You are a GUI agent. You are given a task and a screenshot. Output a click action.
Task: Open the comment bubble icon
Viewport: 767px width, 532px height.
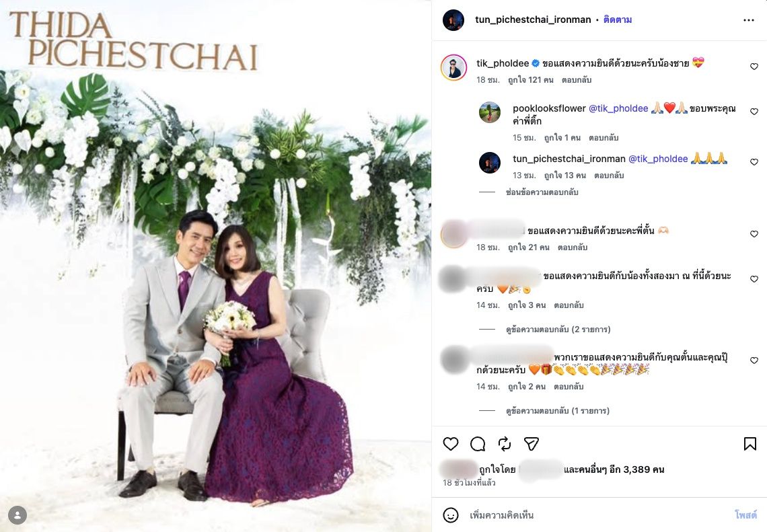click(478, 444)
